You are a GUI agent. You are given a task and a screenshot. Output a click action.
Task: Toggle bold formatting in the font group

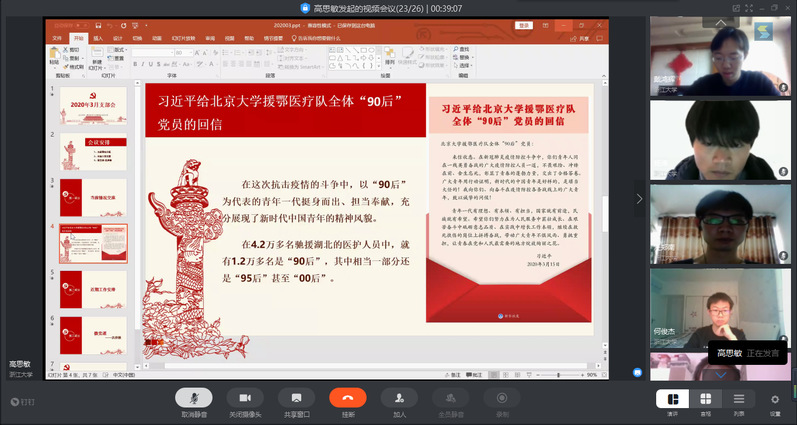point(136,63)
